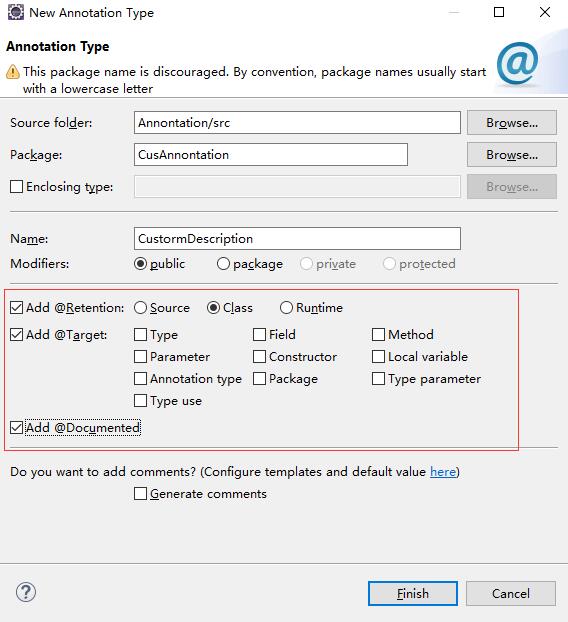568x622 pixels.
Task: Uncheck the Add @Retention checkbox
Action: [16, 307]
